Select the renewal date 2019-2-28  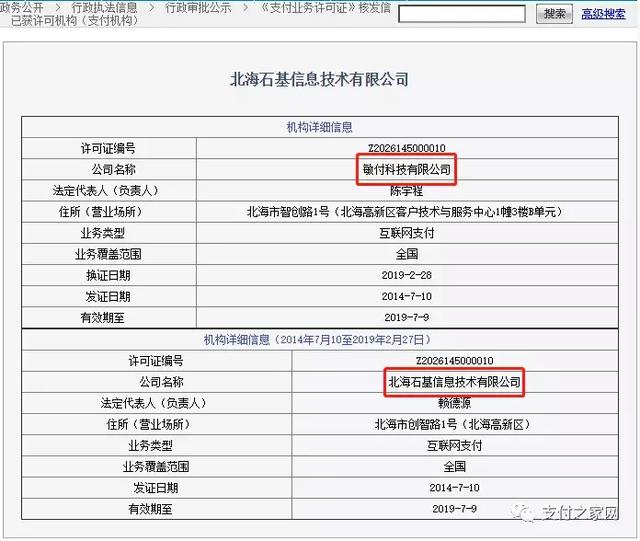407,276
